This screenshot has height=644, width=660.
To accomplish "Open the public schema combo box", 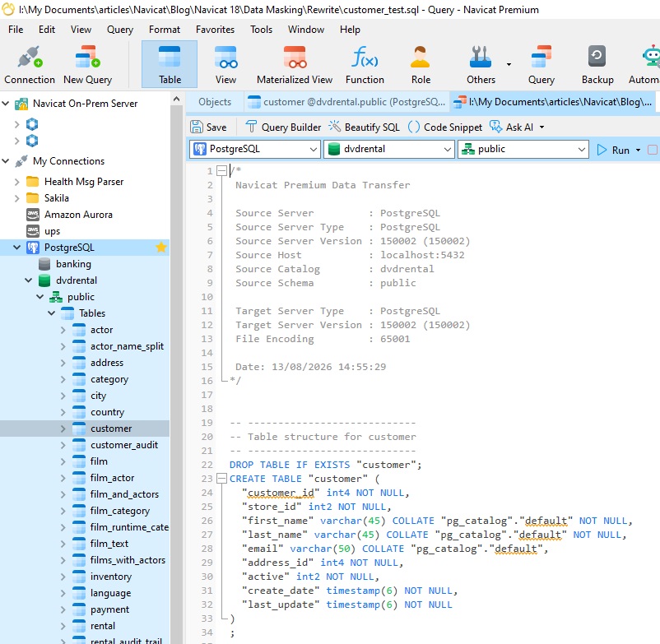I will (523, 150).
